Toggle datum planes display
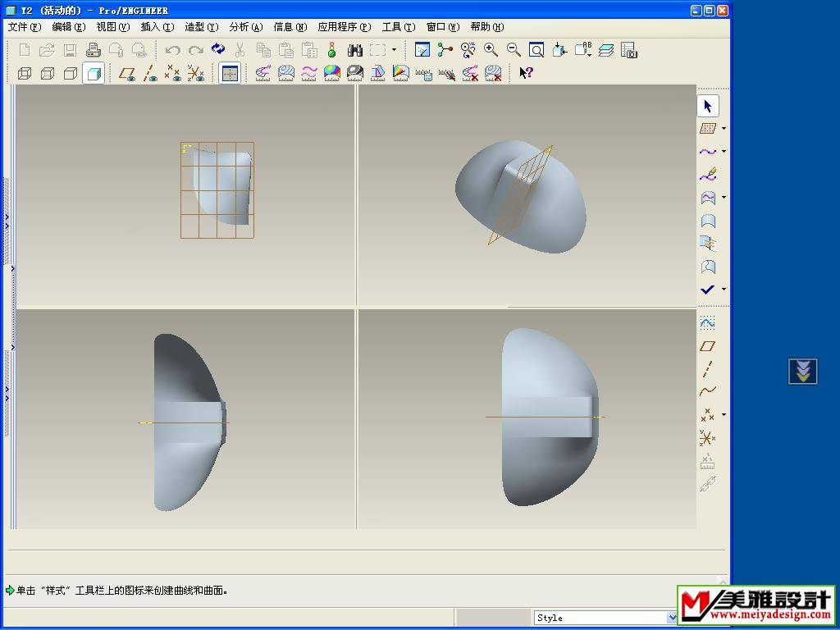840x630 pixels. pyautogui.click(x=127, y=73)
